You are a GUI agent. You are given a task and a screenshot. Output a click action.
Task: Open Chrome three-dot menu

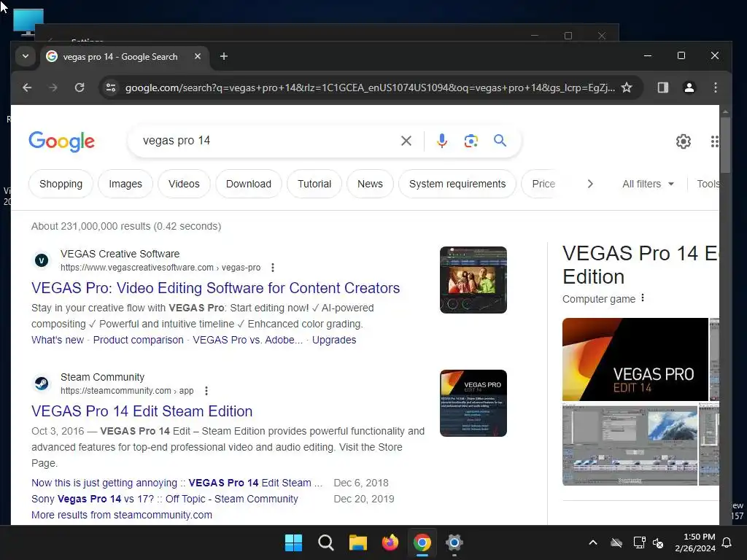715,87
